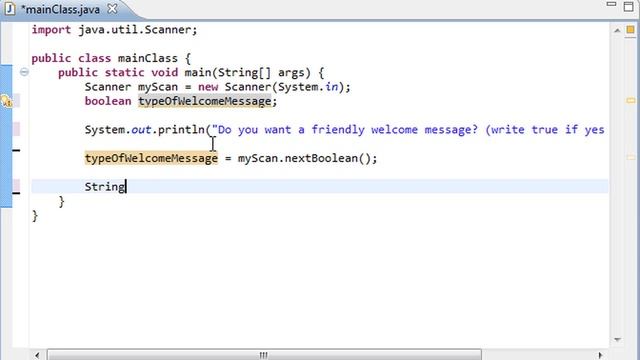Maximize the editor view
This screenshot has height=360, width=640.
tap(629, 6)
